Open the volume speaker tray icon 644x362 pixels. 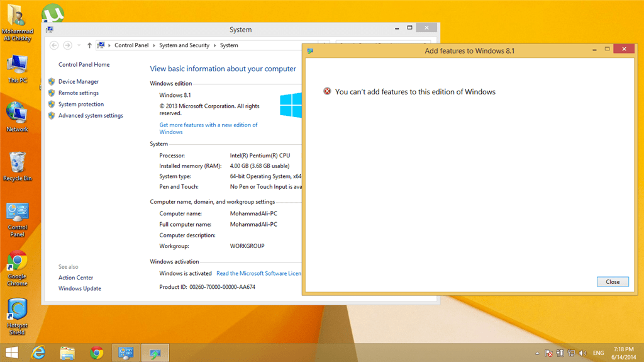tap(582, 353)
